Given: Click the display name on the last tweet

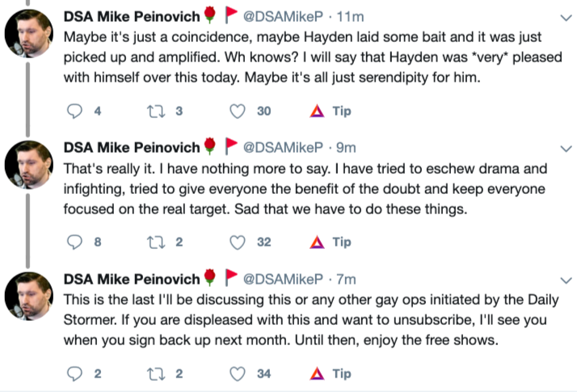Looking at the screenshot, I should [x=132, y=280].
